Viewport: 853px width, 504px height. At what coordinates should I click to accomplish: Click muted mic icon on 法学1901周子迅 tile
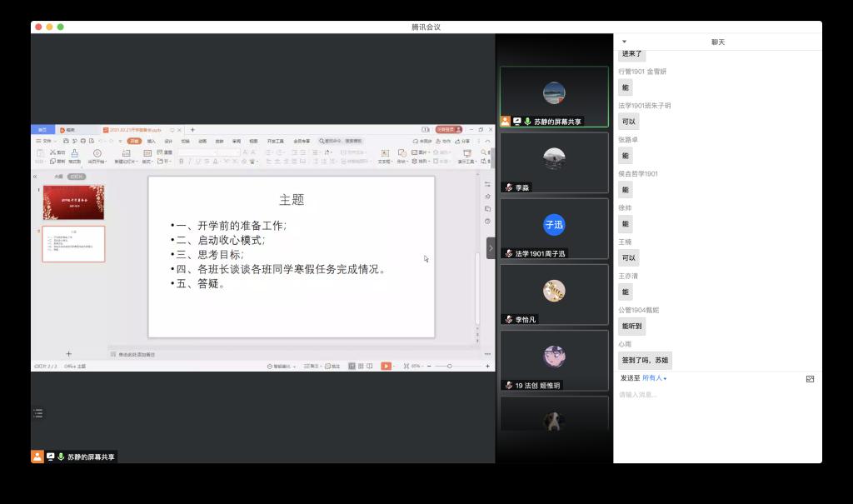point(509,253)
